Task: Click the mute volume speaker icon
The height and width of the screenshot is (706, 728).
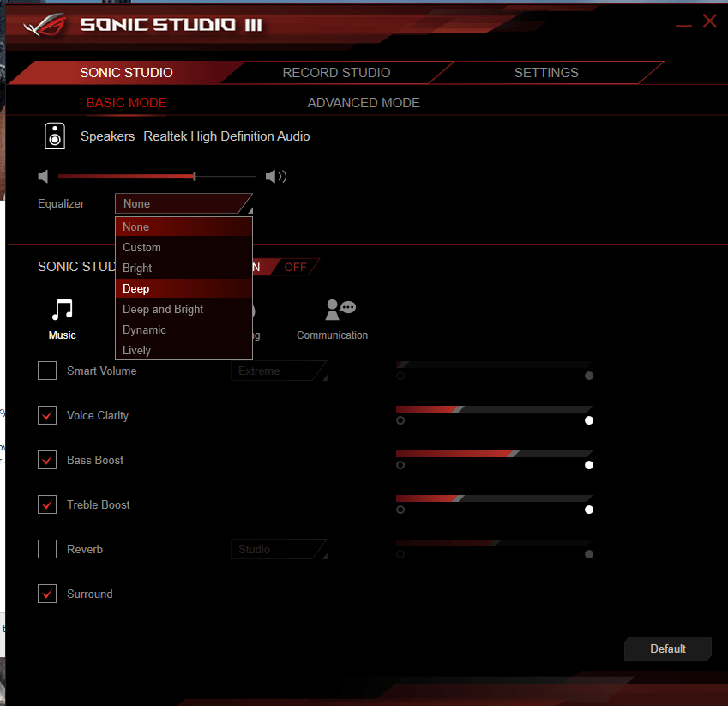Action: click(43, 177)
